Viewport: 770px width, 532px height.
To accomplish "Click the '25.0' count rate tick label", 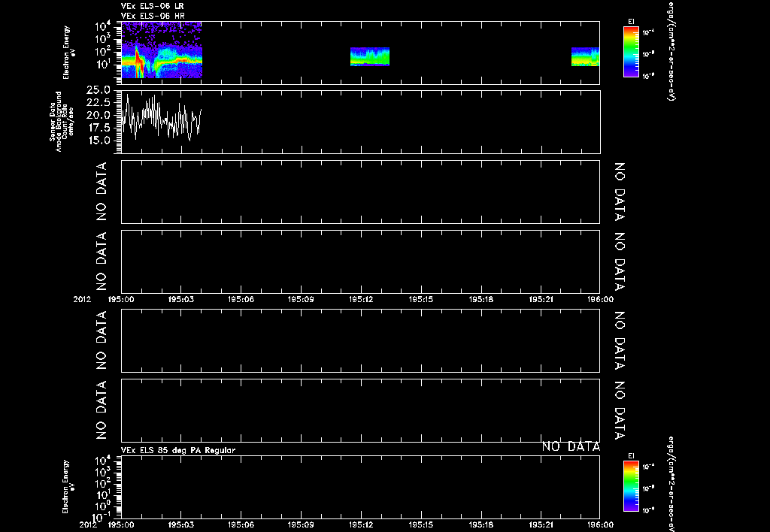I will pos(100,90).
